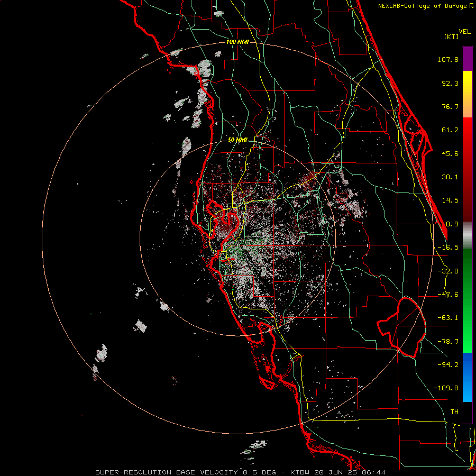Click the blue segment of the velocity colorbar
The width and height of the screenshot is (476, 476).
click(467, 377)
